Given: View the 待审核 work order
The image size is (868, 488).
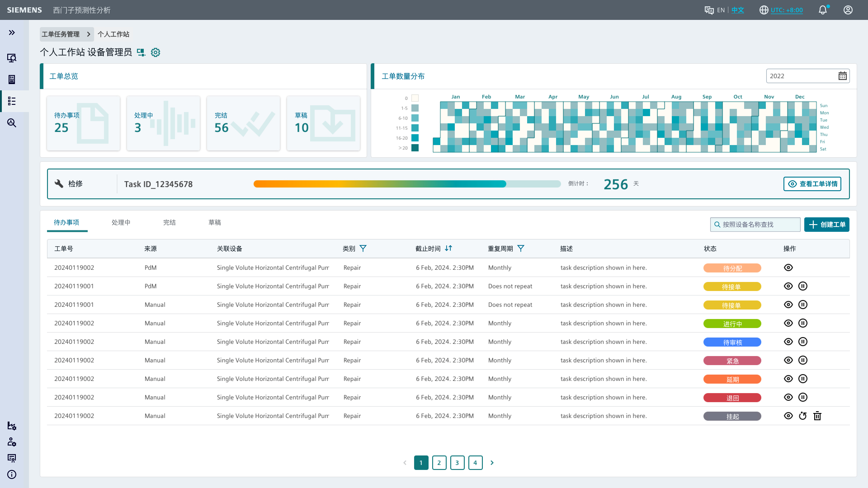Looking at the screenshot, I should pyautogui.click(x=788, y=342).
